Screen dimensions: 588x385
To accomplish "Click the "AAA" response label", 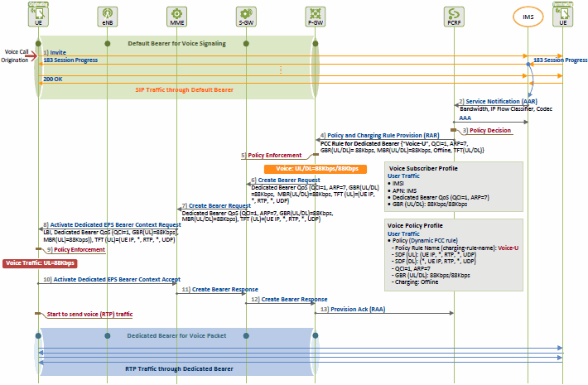I will (x=465, y=118).
